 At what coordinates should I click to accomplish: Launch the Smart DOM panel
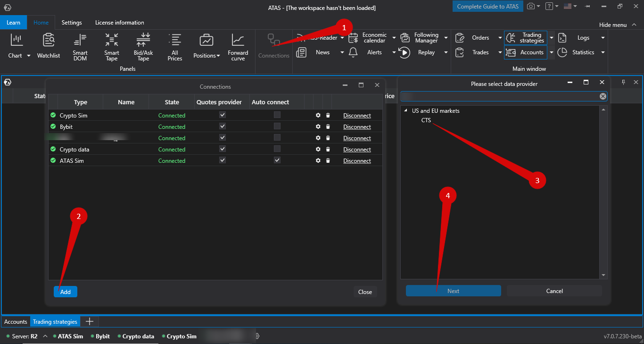tap(80, 47)
